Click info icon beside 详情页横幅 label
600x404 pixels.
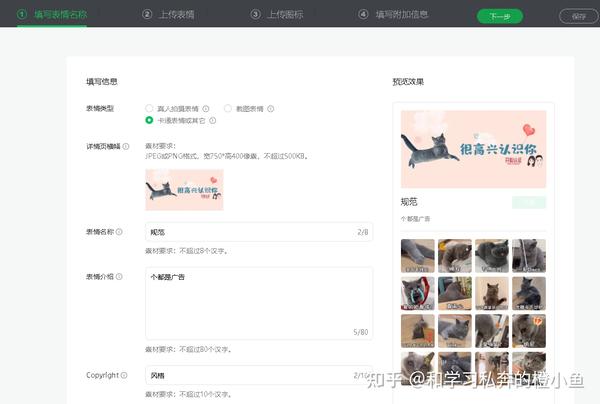click(126, 146)
